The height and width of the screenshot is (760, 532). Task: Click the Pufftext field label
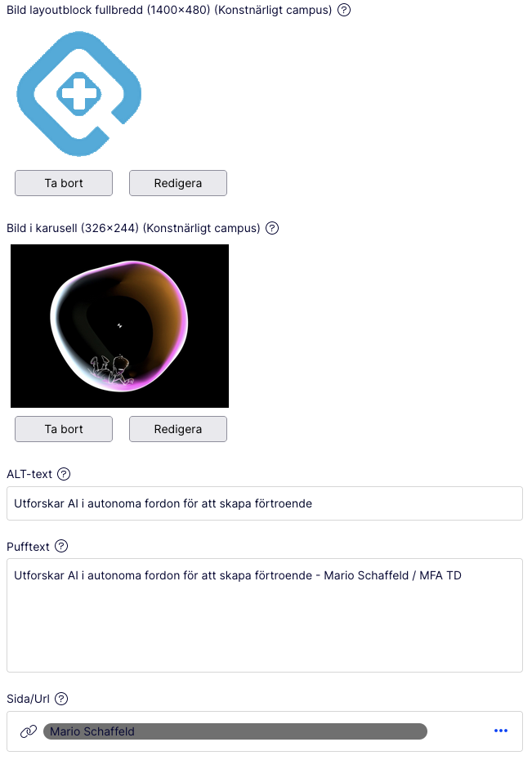pyautogui.click(x=28, y=547)
